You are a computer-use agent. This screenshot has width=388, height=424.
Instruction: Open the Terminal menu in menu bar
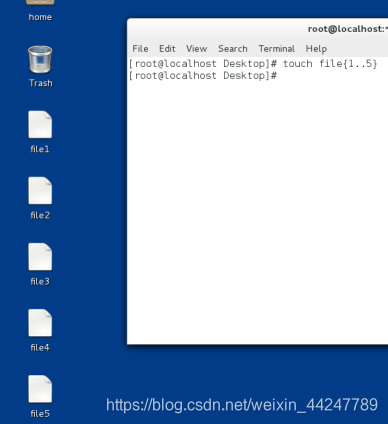pyautogui.click(x=277, y=49)
